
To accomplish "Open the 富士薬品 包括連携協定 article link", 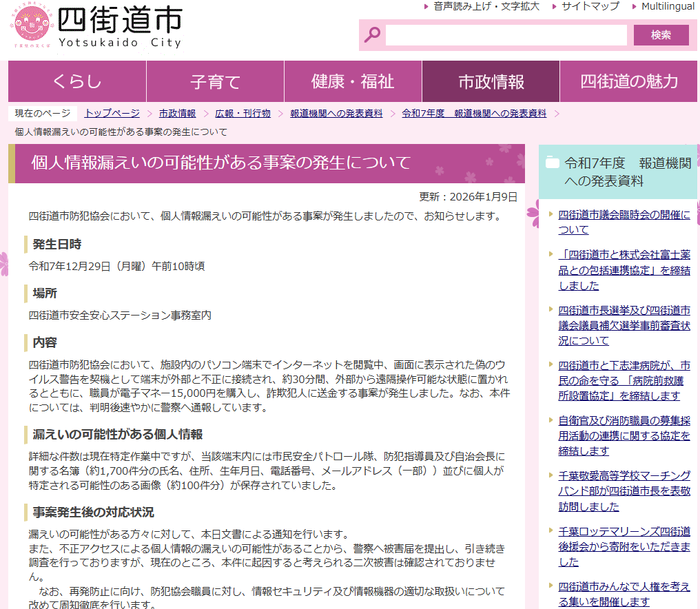I will [624, 270].
